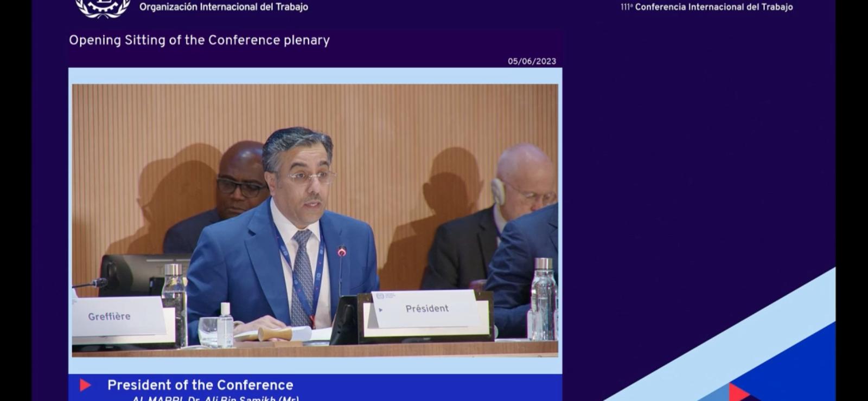Click the date 05/06/2023

click(532, 61)
